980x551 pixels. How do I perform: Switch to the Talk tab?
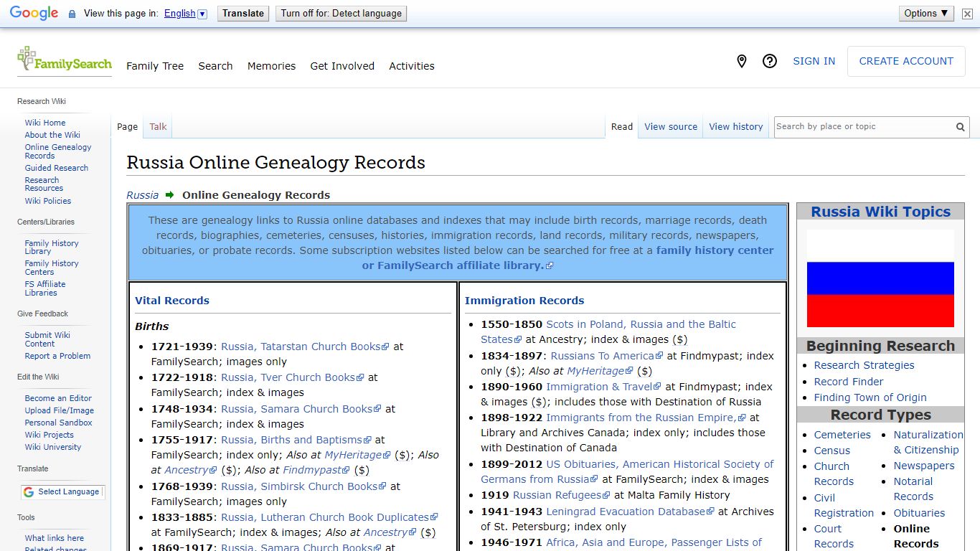158,127
